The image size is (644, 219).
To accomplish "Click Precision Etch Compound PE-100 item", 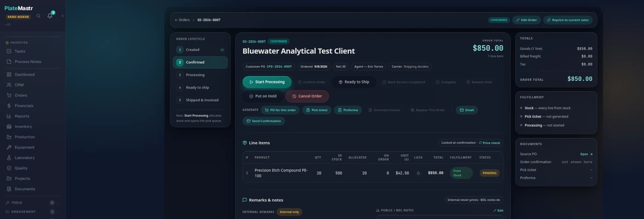I will [281, 173].
